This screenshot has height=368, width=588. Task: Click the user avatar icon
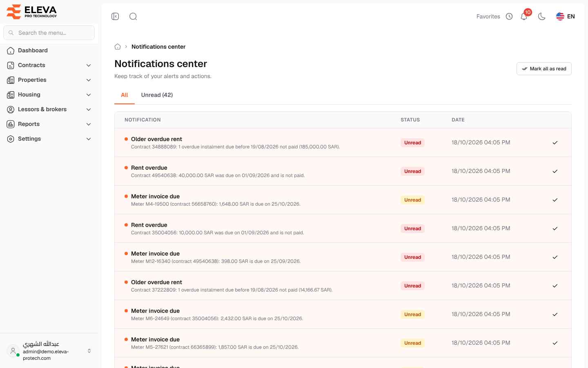[x=13, y=351]
